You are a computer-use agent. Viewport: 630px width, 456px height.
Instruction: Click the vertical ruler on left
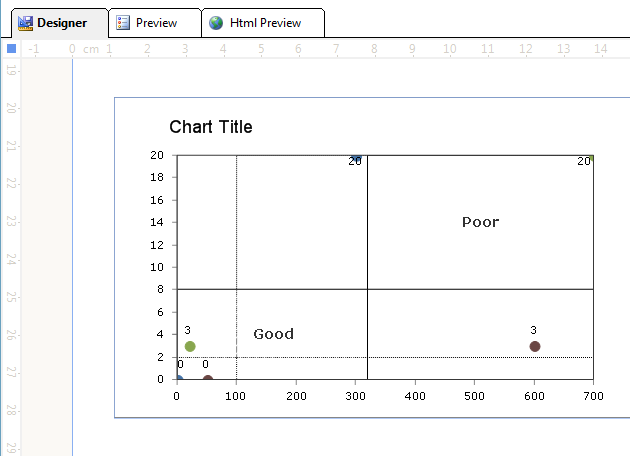11,250
